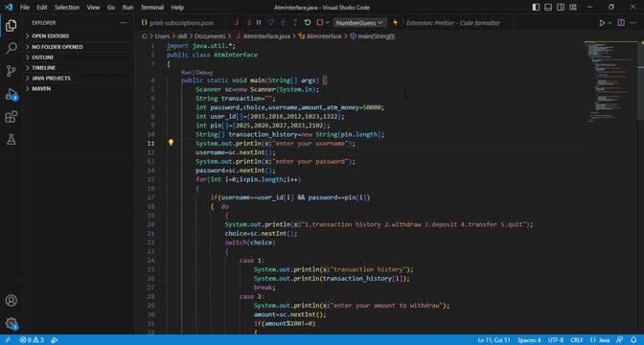This screenshot has height=345, width=644.
Task: Click the debug Step Out button
Action: (x=295, y=23)
